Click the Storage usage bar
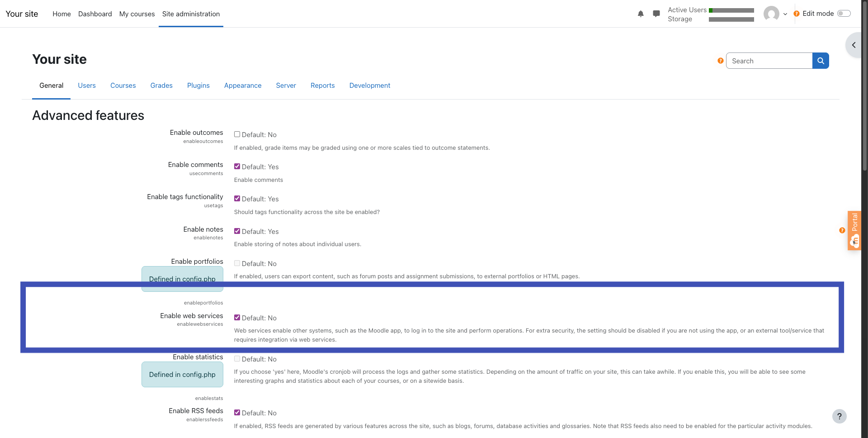The image size is (868, 438). pyautogui.click(x=731, y=19)
